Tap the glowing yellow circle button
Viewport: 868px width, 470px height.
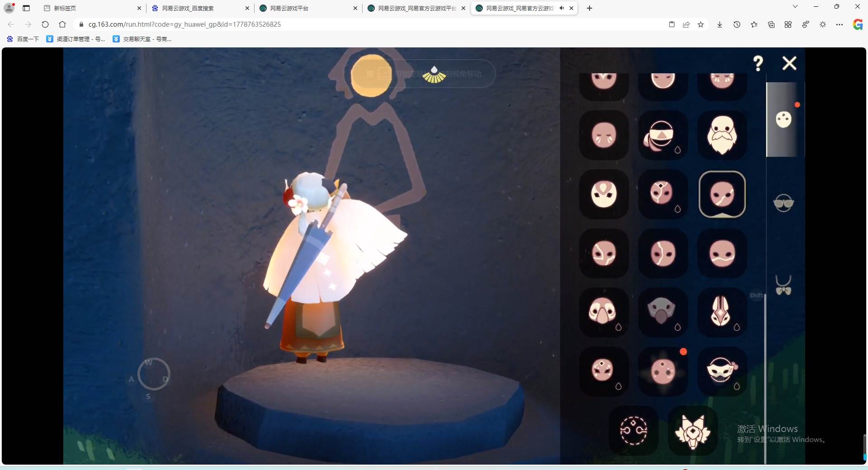(372, 75)
